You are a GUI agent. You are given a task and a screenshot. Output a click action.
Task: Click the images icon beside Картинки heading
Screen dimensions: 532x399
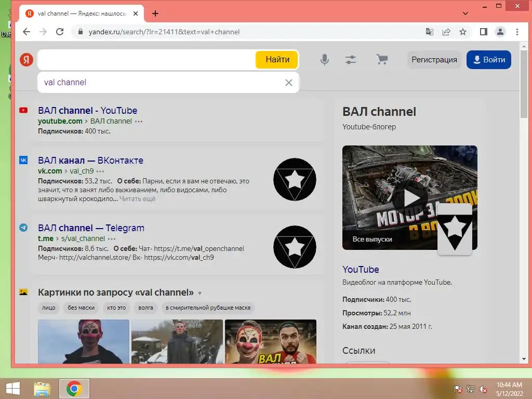coord(23,292)
